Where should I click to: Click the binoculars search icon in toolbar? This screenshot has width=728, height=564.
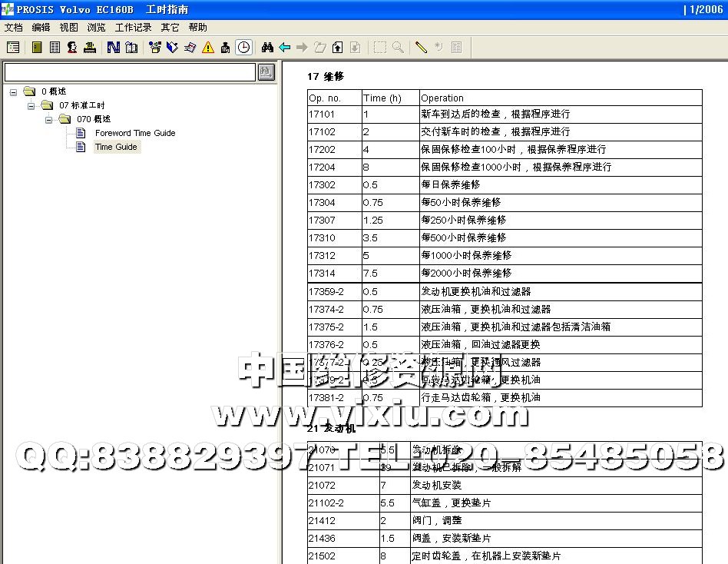click(267, 48)
